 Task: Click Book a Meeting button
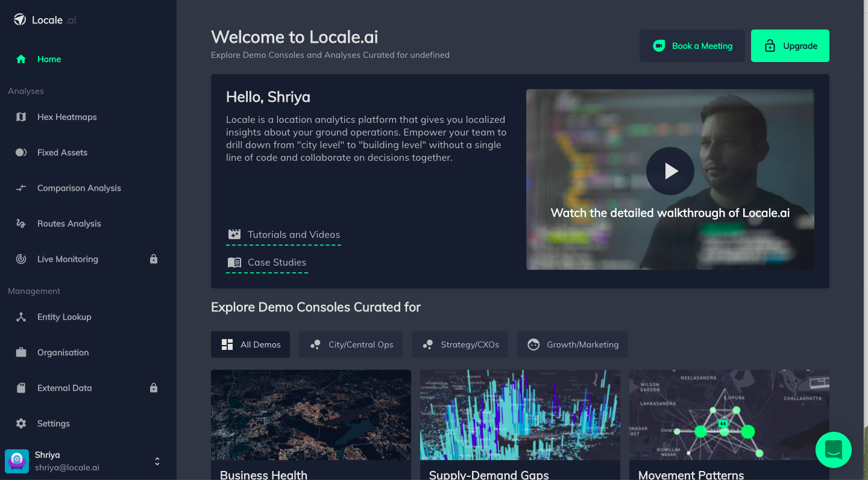(x=692, y=46)
